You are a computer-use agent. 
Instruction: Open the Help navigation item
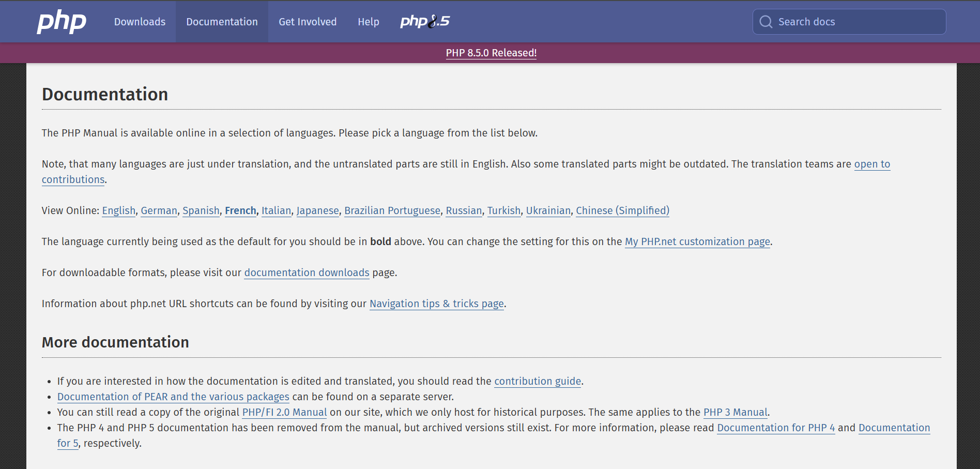369,22
